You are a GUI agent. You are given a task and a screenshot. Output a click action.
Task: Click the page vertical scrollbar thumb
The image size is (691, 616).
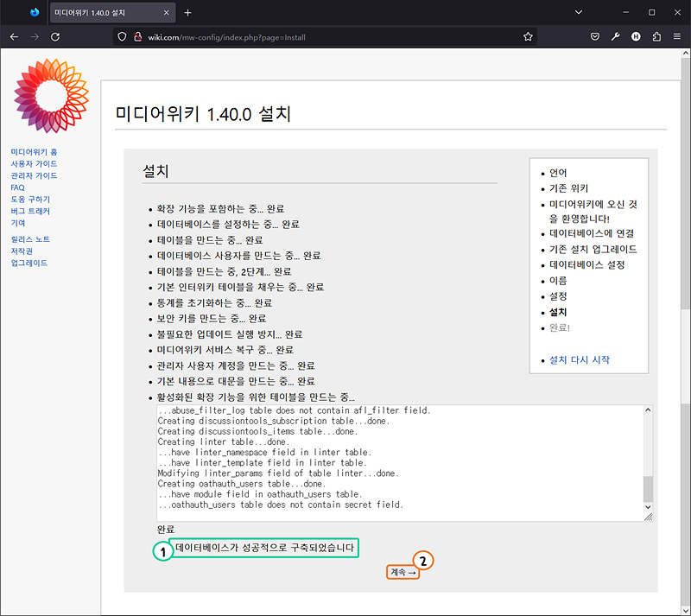click(x=686, y=183)
